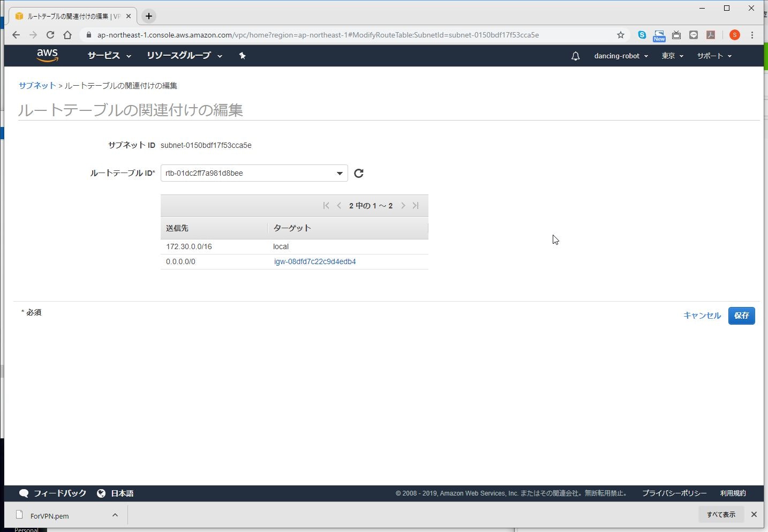Open the Skype extension icon
The width and height of the screenshot is (768, 532).
[x=642, y=35]
